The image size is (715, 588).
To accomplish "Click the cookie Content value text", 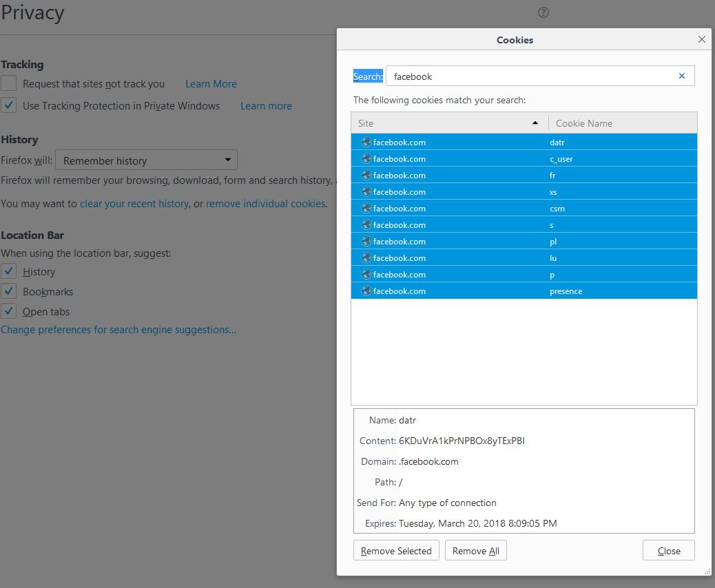I will pos(462,441).
